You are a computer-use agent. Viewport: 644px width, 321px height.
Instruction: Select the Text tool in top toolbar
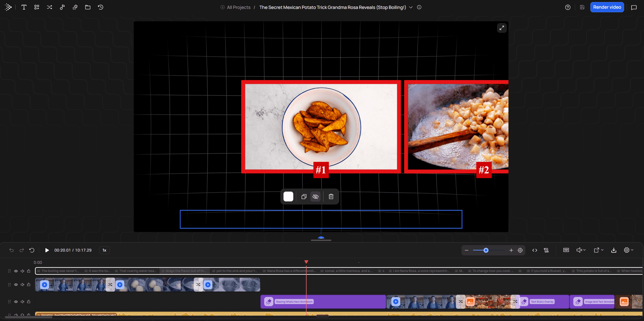(24, 7)
